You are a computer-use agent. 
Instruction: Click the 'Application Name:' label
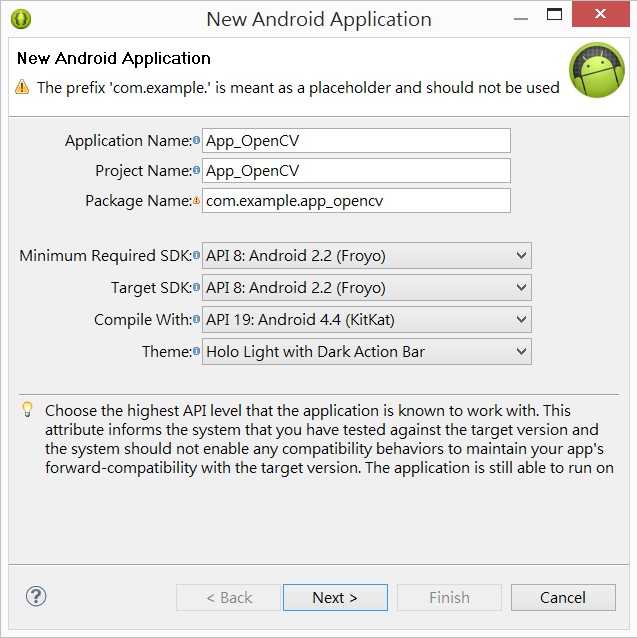(x=128, y=141)
